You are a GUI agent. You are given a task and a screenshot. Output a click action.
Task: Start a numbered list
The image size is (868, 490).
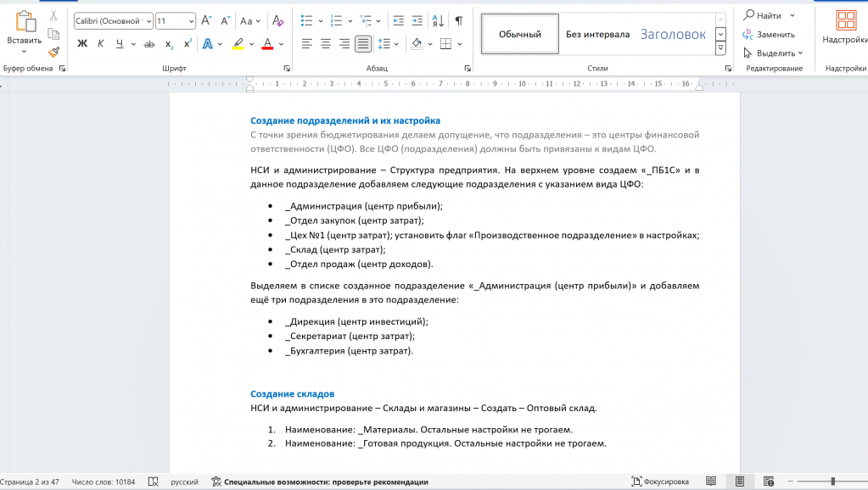point(336,21)
